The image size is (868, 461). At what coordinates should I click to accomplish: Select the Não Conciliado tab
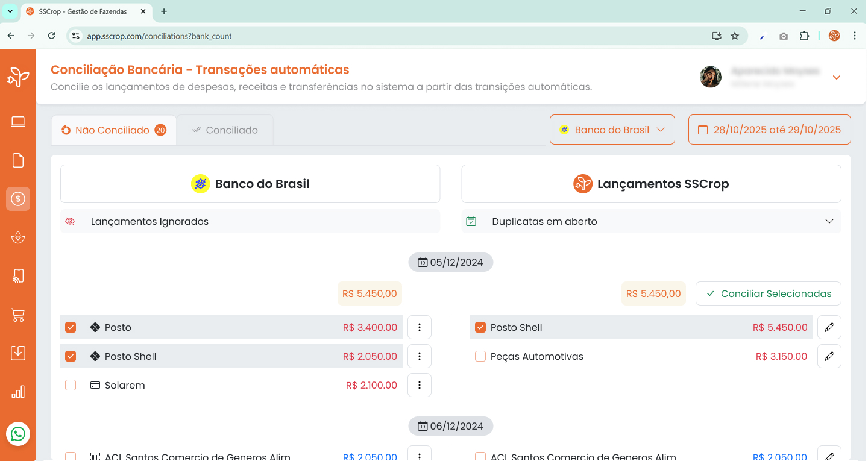113,129
